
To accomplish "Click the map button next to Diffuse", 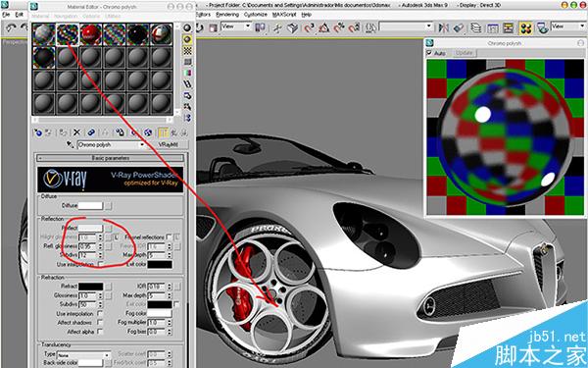I will coord(108,206).
